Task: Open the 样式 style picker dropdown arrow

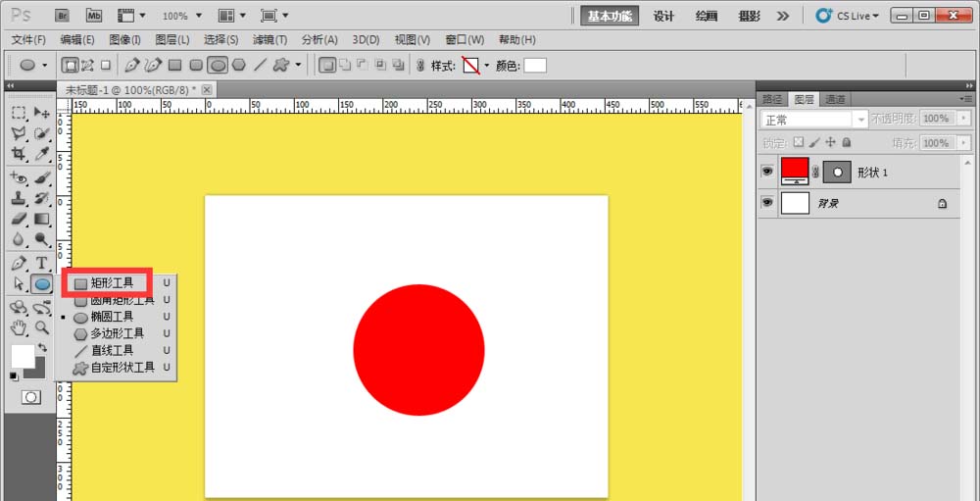Action: (486, 66)
